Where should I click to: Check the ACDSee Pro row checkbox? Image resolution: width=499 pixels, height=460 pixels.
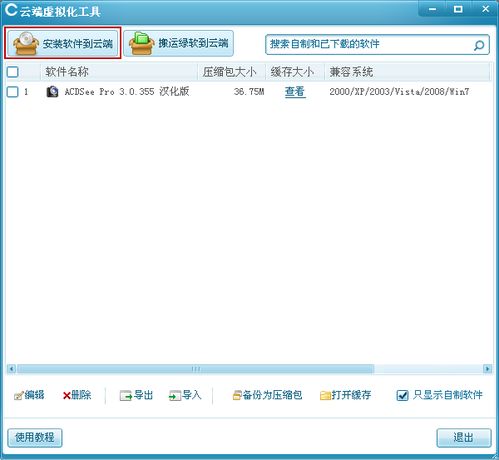coord(13,92)
